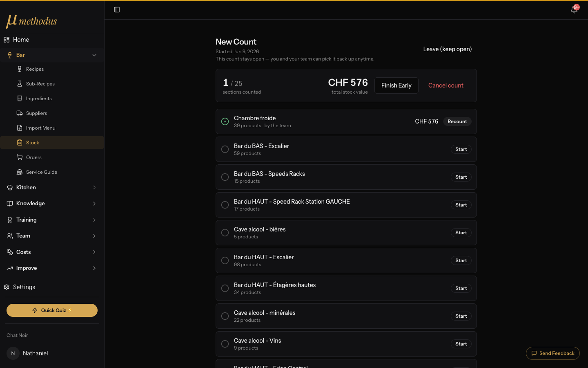
Task: Click Leave (keep open)
Action: pos(447,49)
